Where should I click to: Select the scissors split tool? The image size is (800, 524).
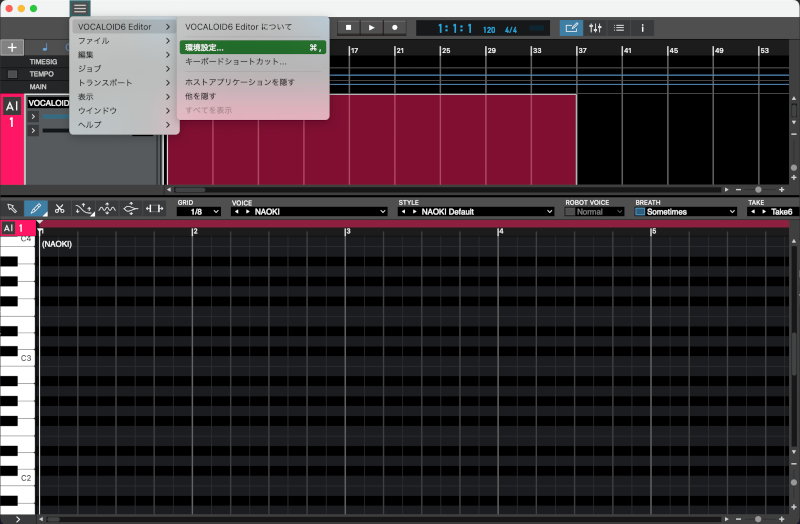click(x=60, y=208)
